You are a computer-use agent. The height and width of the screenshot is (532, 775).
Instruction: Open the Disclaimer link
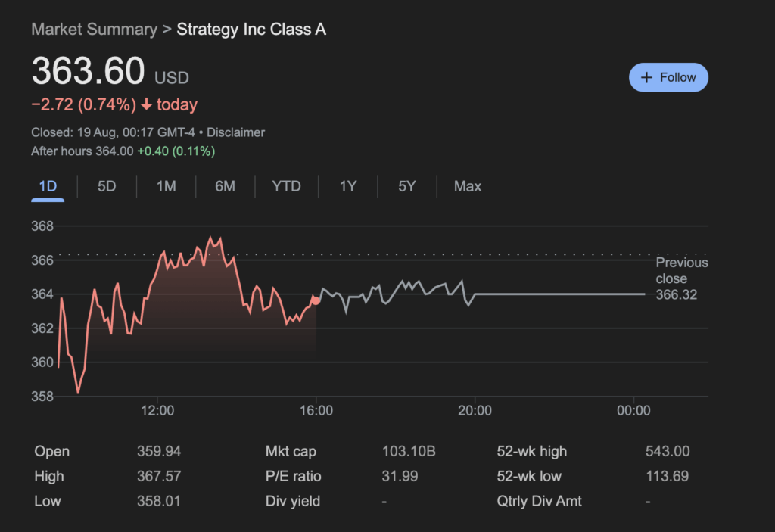pos(235,132)
